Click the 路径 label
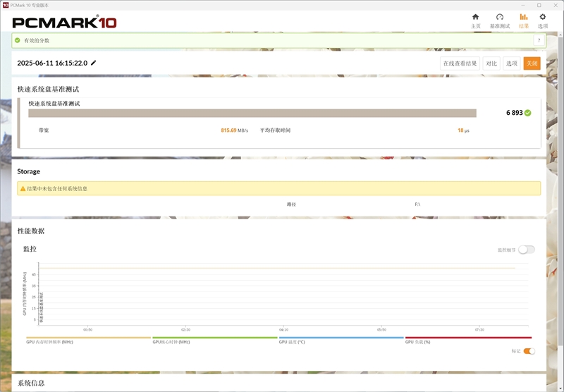The image size is (564, 392). tap(291, 204)
